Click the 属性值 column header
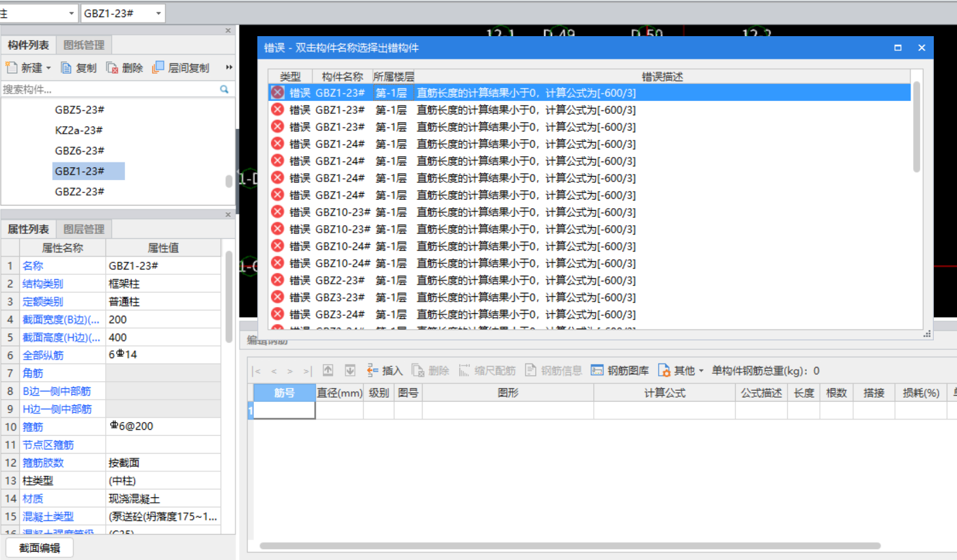 tap(163, 248)
